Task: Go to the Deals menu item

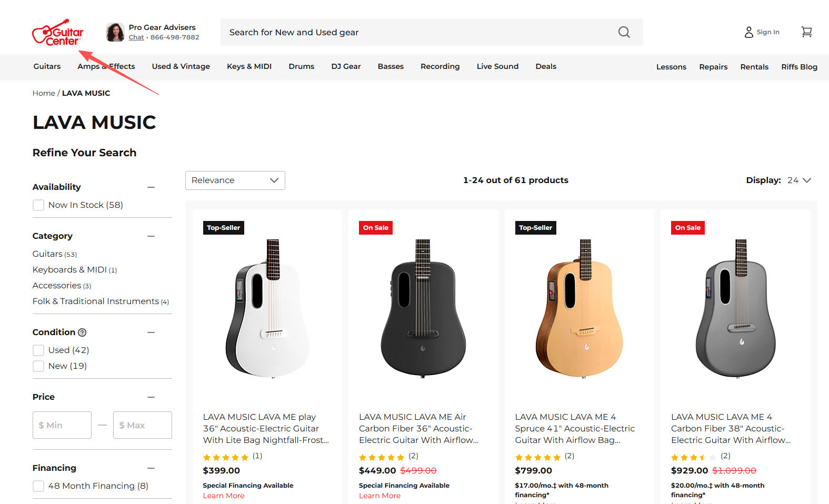Action: pos(546,66)
